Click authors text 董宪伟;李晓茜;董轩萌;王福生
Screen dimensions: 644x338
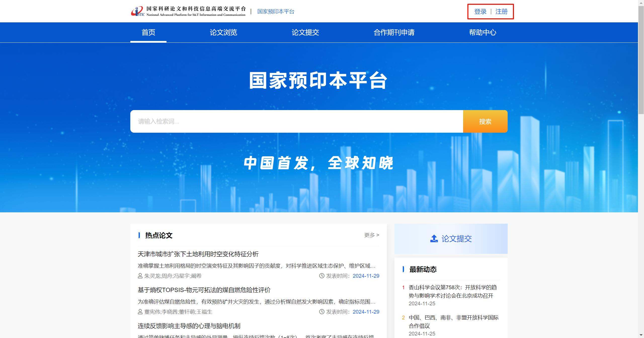coord(178,312)
